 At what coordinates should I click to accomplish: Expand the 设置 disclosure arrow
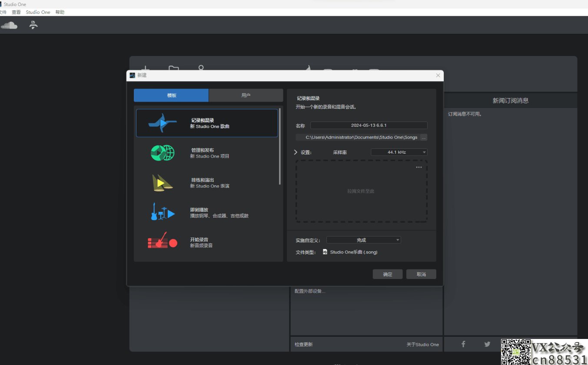(296, 152)
